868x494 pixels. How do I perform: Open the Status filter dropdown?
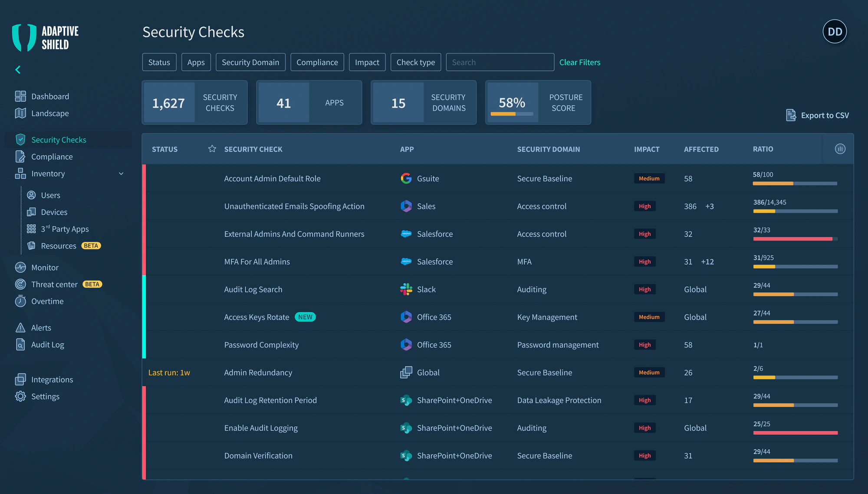[159, 62]
